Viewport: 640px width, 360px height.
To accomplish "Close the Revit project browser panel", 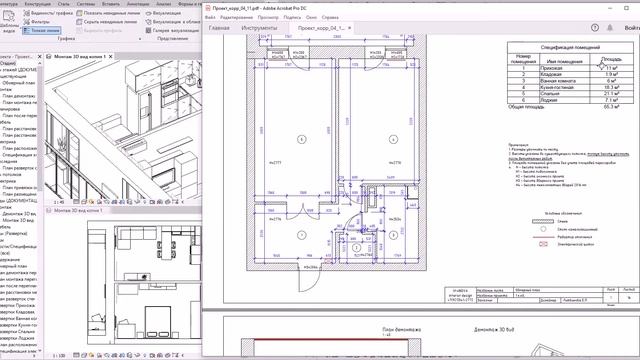I will pyautogui.click(x=40, y=56).
